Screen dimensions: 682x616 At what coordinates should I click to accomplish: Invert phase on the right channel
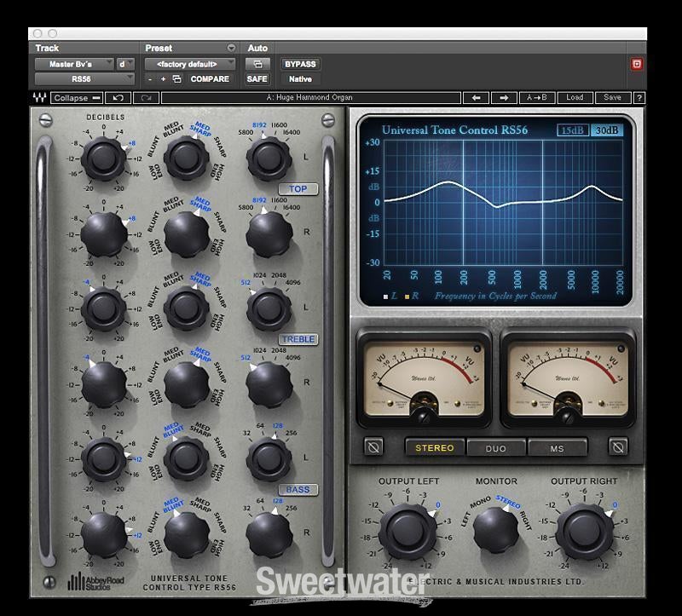click(x=618, y=446)
